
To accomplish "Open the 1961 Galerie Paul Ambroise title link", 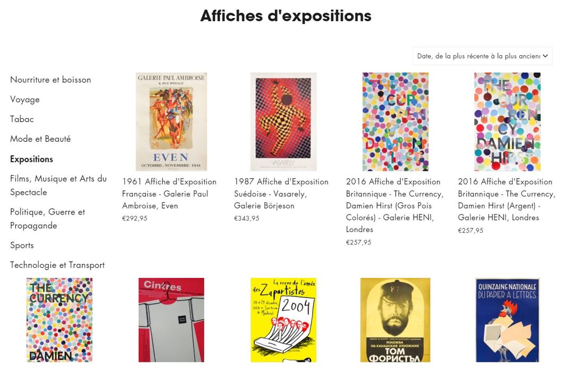I will coord(169,194).
